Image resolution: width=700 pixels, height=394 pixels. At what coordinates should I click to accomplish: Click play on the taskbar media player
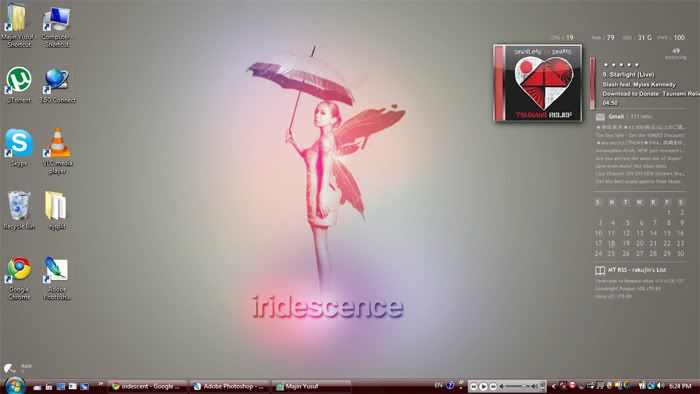483,386
